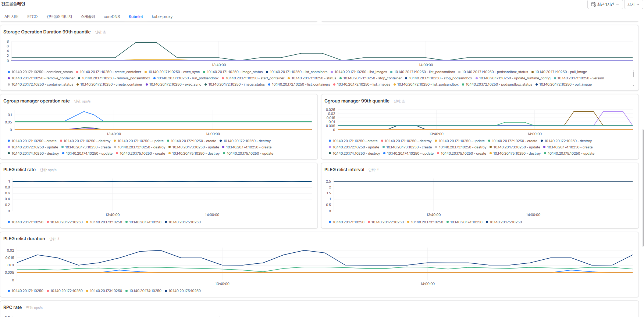Click the Storage Operation Duration legend scrollbar
The image size is (644, 317).
[633, 74]
